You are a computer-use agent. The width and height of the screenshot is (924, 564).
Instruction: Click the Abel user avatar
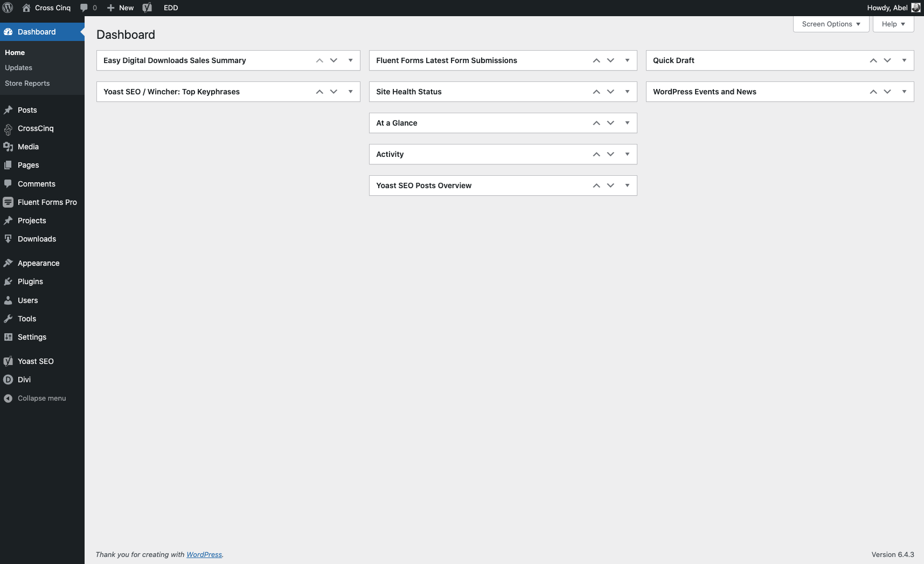[915, 8]
